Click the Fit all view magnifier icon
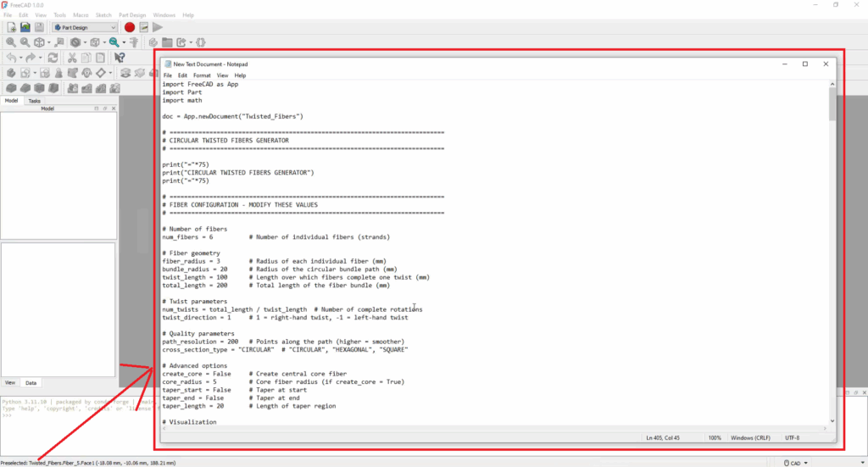 pyautogui.click(x=11, y=42)
